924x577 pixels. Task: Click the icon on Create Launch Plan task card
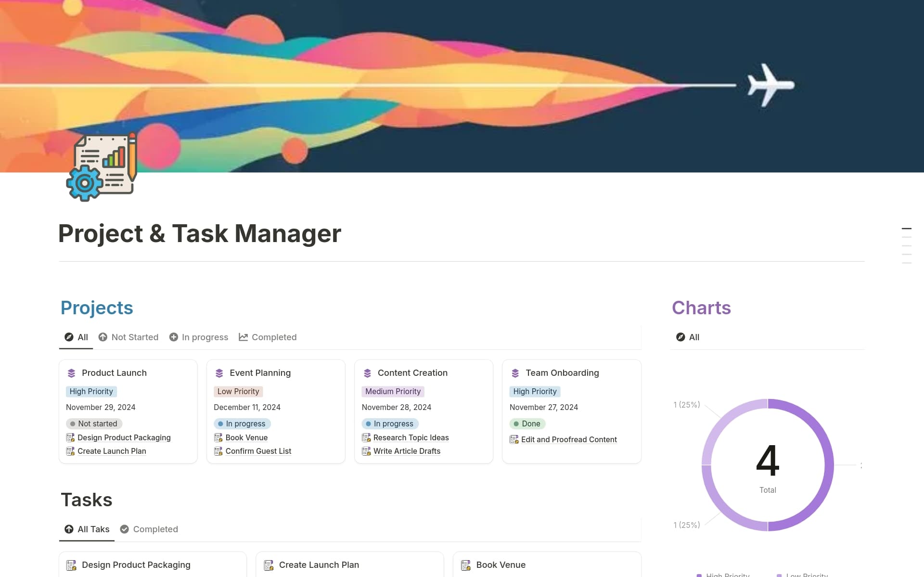click(x=269, y=565)
